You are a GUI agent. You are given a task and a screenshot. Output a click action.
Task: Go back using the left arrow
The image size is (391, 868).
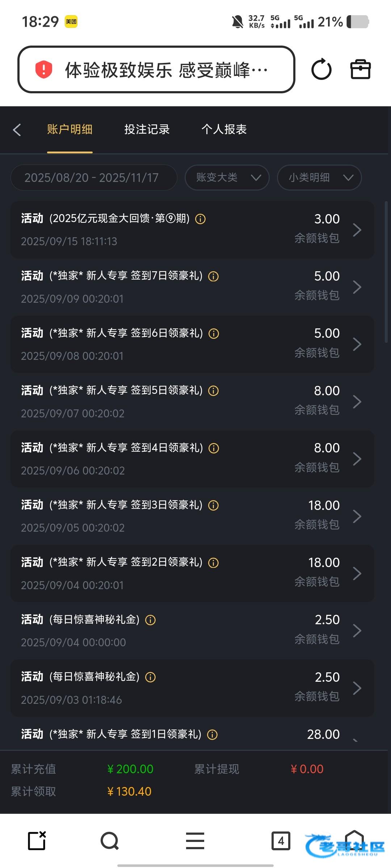click(x=17, y=130)
